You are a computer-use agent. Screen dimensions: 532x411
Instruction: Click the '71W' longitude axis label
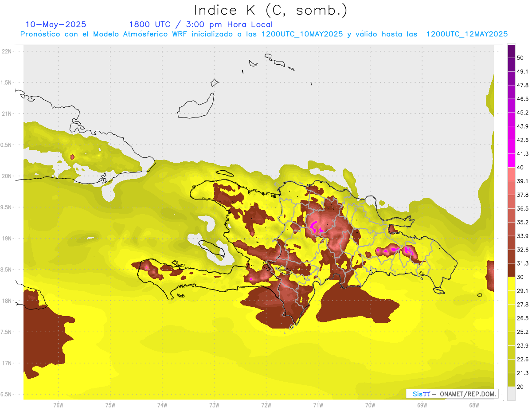pos(318,405)
